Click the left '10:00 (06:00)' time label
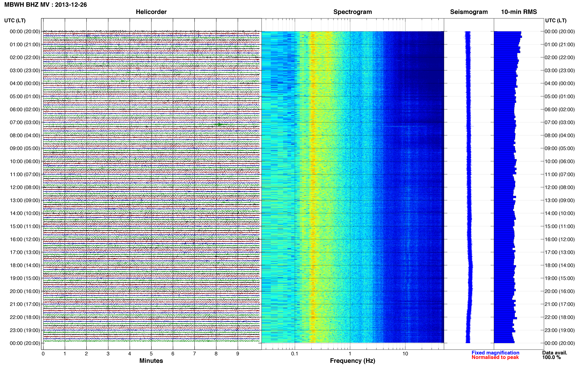This screenshot has width=588, height=368. tap(25, 161)
